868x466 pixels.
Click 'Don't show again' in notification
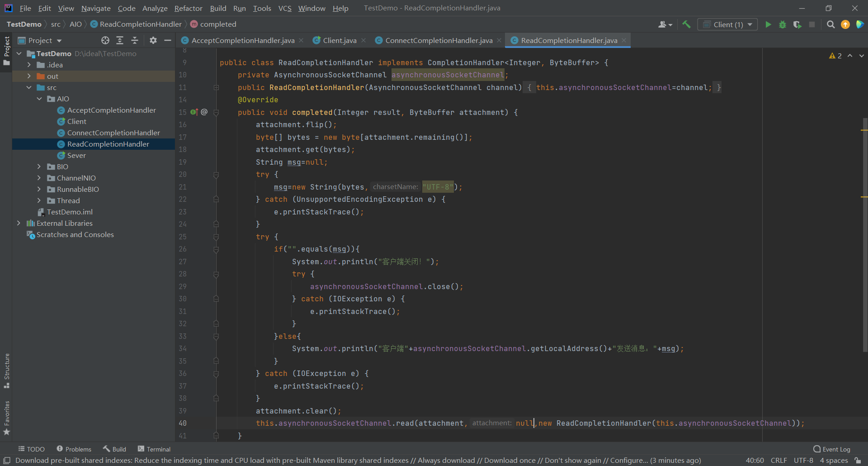(x=573, y=461)
